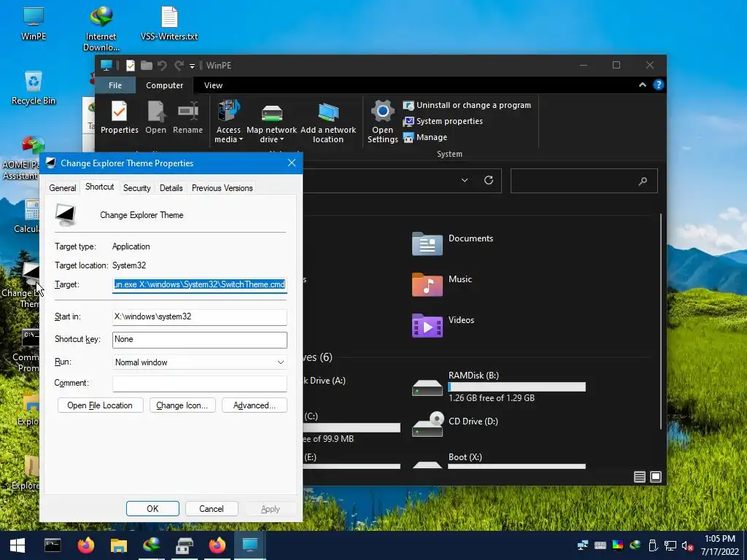747x560 pixels.
Task: Click the search magnifier icon
Action: point(643,181)
